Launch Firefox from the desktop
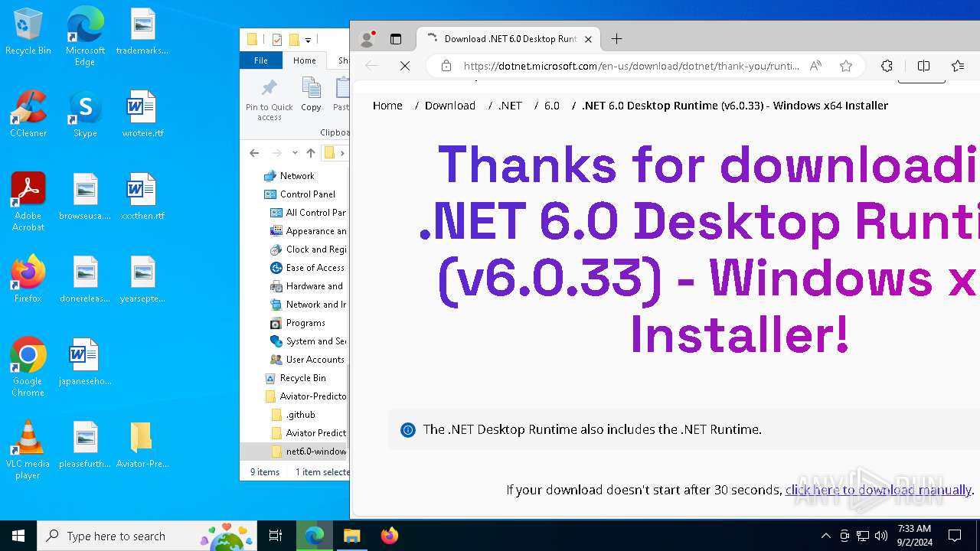Image resolution: width=980 pixels, height=551 pixels. pos(28,279)
